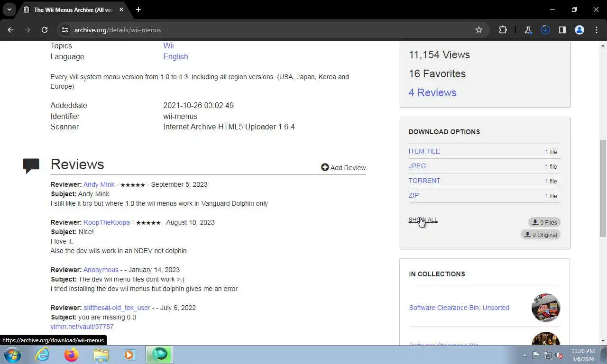Select the 11,154 Views text

pyautogui.click(x=439, y=55)
